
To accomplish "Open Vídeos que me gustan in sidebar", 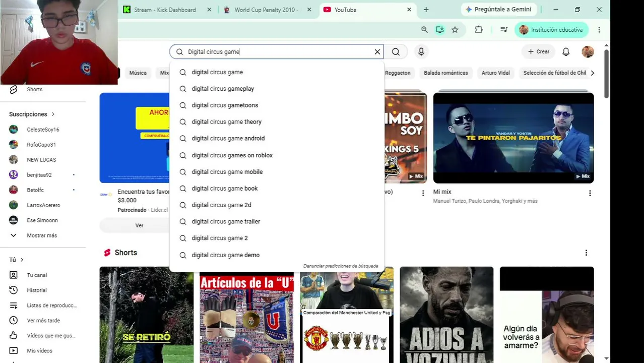I will click(43, 336).
